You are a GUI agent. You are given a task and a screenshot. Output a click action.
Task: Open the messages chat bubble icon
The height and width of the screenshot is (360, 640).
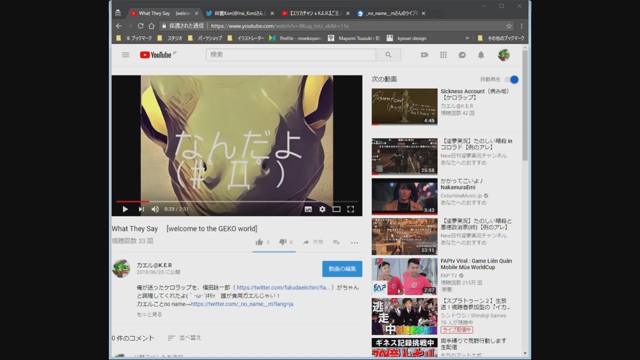coord(462,55)
